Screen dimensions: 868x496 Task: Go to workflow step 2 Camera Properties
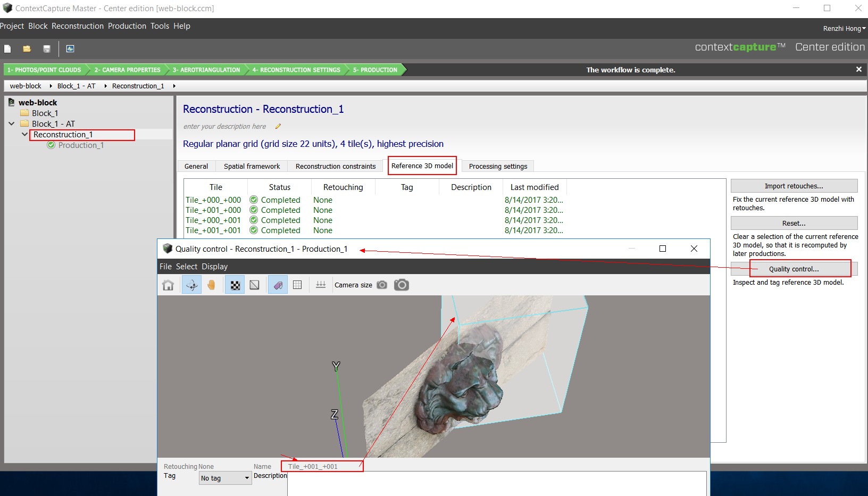(x=128, y=70)
